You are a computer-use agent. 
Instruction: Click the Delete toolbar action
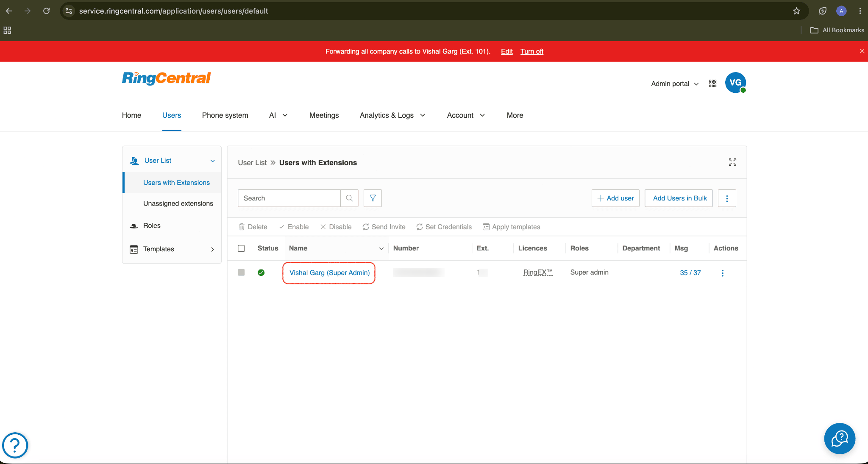[x=253, y=227]
